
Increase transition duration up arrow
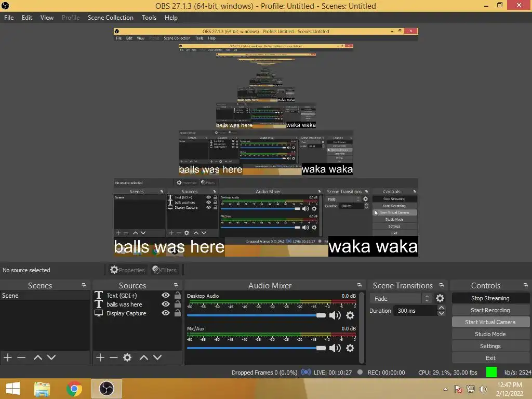point(442,308)
